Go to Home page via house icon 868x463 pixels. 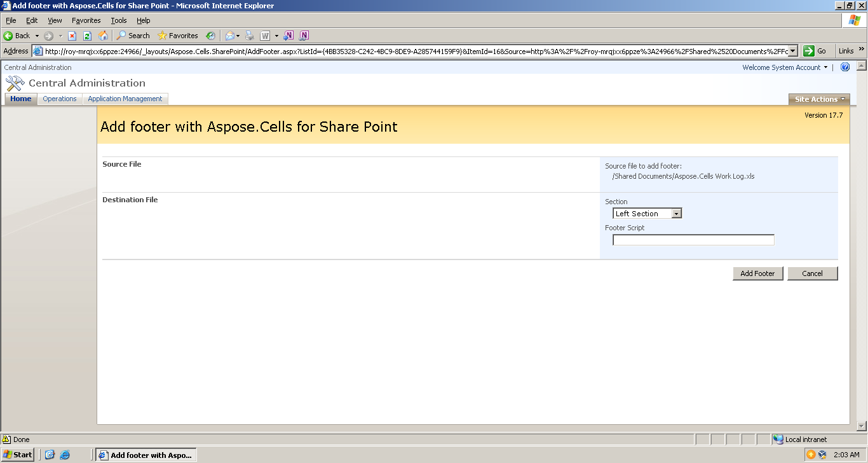pos(103,36)
